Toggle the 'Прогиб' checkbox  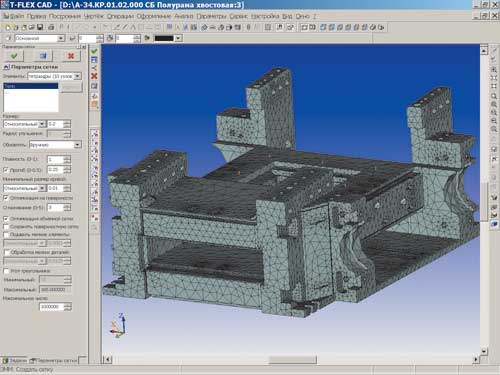pos(6,170)
